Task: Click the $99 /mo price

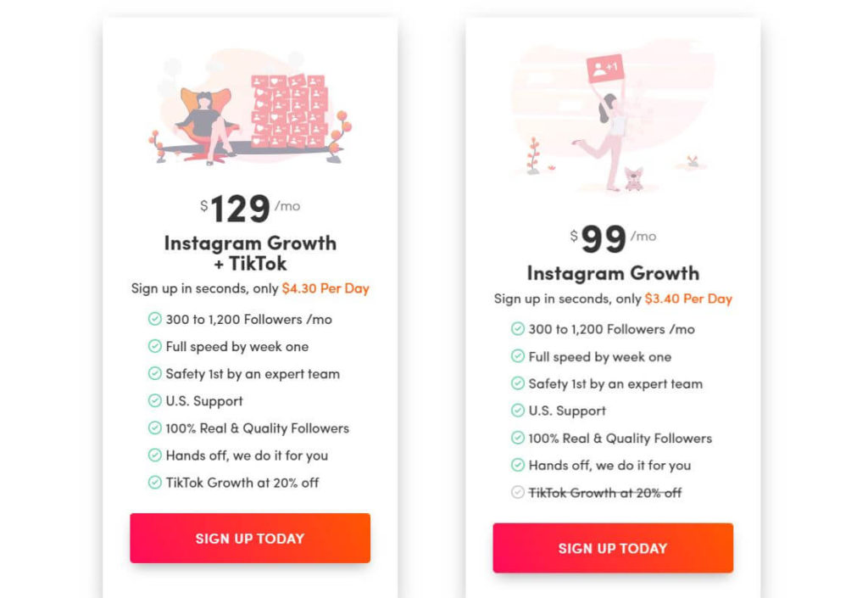Action: pyautogui.click(x=613, y=239)
